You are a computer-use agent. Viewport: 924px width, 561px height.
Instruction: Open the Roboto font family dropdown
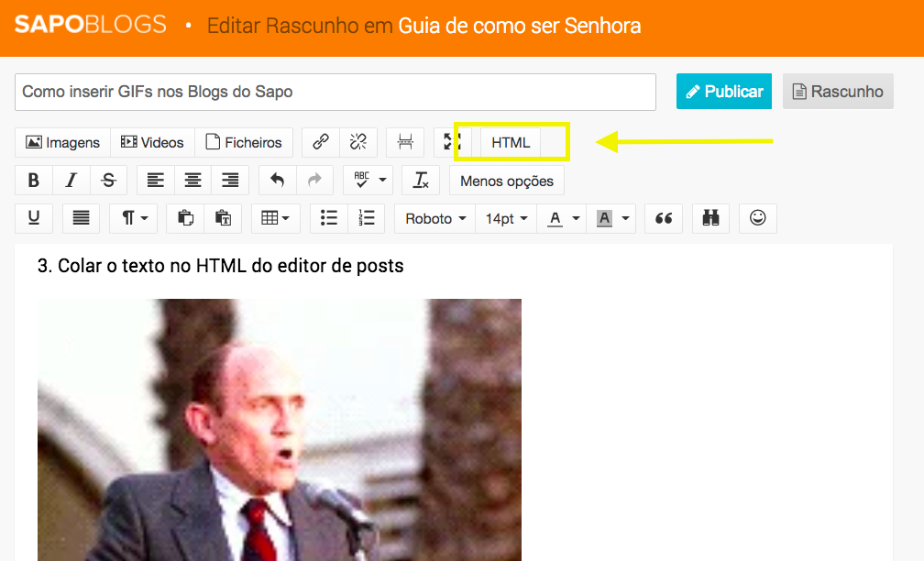(x=434, y=218)
